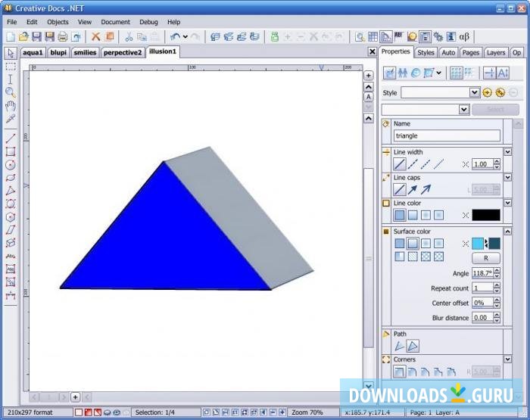Select the arrow selection tool
Screen dimensions: 530x420
pyautogui.click(x=11, y=53)
